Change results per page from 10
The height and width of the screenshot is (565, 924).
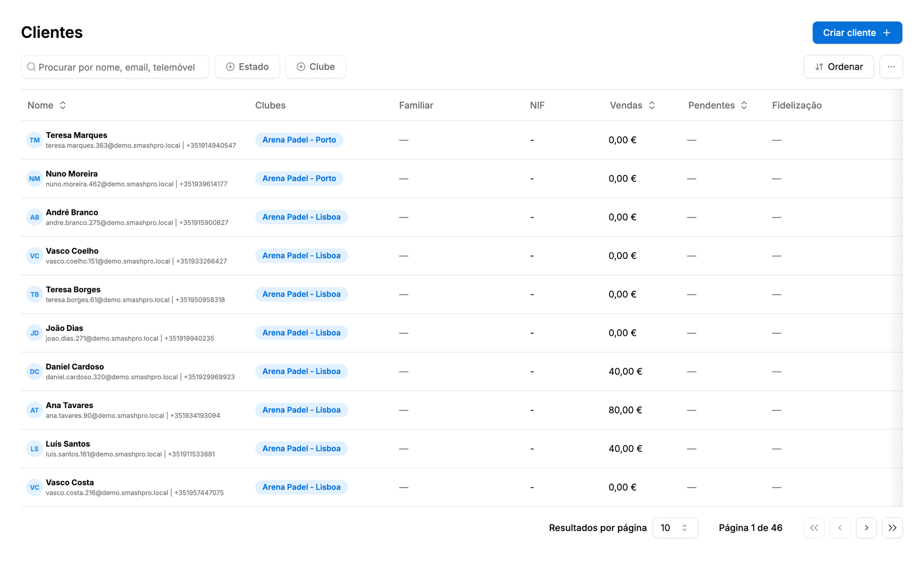675,528
